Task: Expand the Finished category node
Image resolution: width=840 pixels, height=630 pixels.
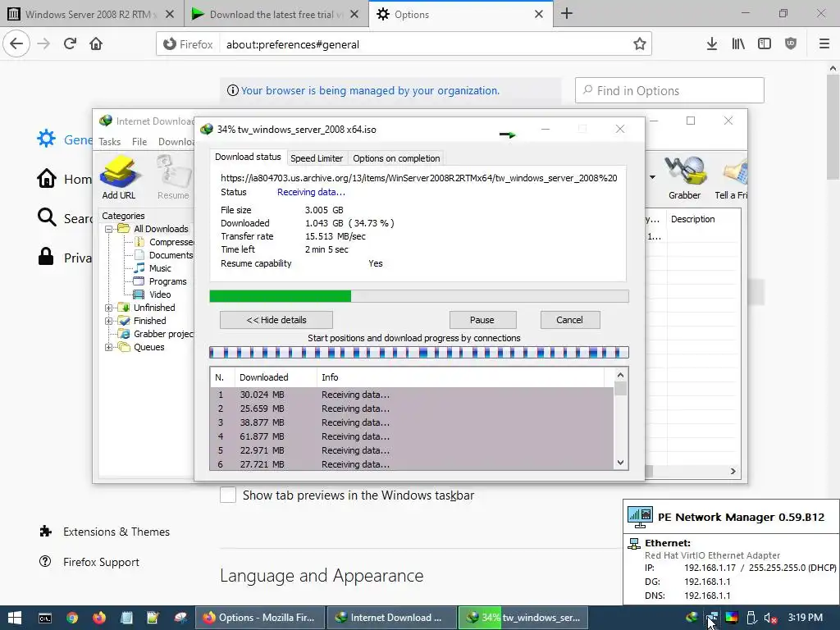Action: coord(108,321)
